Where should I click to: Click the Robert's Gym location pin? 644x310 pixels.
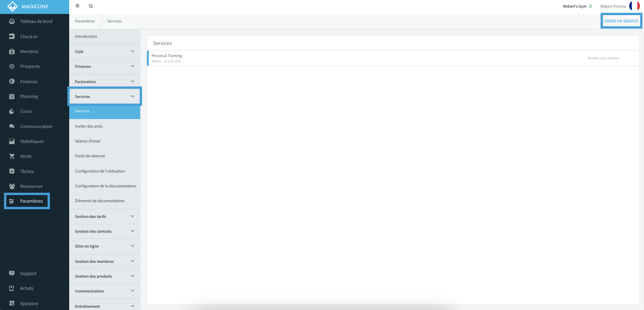591,7
